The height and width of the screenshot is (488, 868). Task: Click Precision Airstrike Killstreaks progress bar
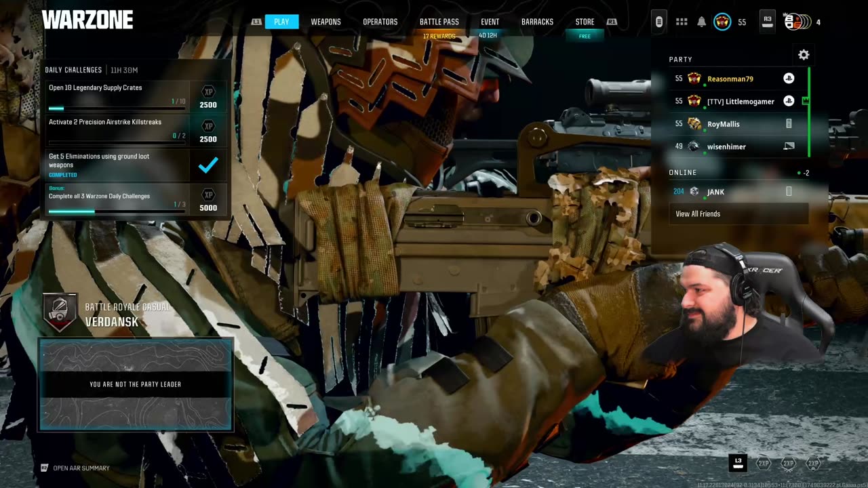tap(117, 142)
